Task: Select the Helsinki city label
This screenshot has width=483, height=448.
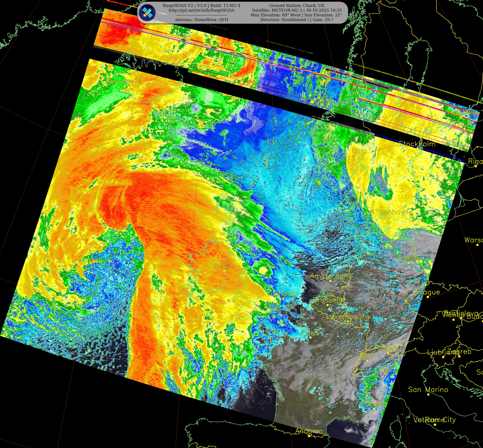Action: pyautogui.click(x=461, y=113)
